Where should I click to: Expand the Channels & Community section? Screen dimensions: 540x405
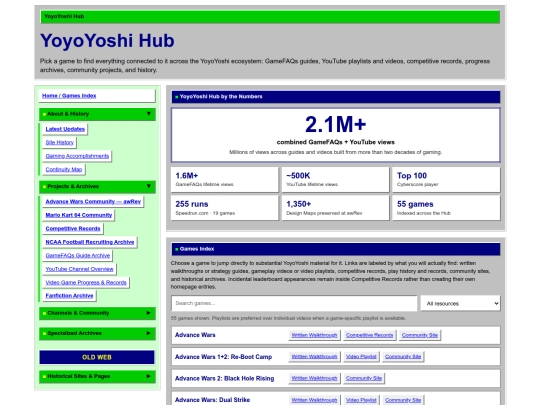pos(97,313)
